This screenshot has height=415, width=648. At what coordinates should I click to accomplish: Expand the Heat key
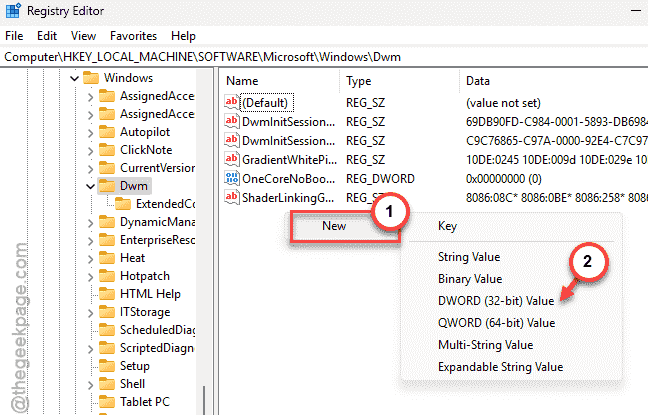tap(91, 259)
